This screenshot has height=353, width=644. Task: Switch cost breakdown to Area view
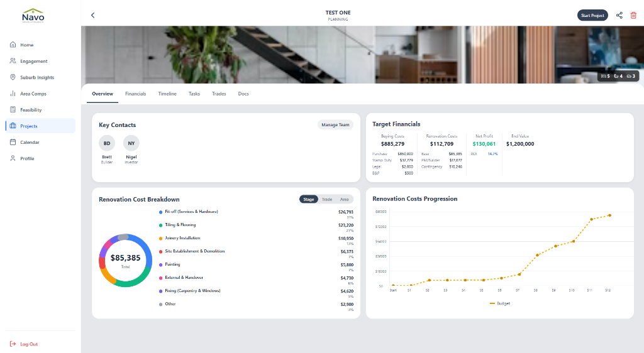pos(344,199)
